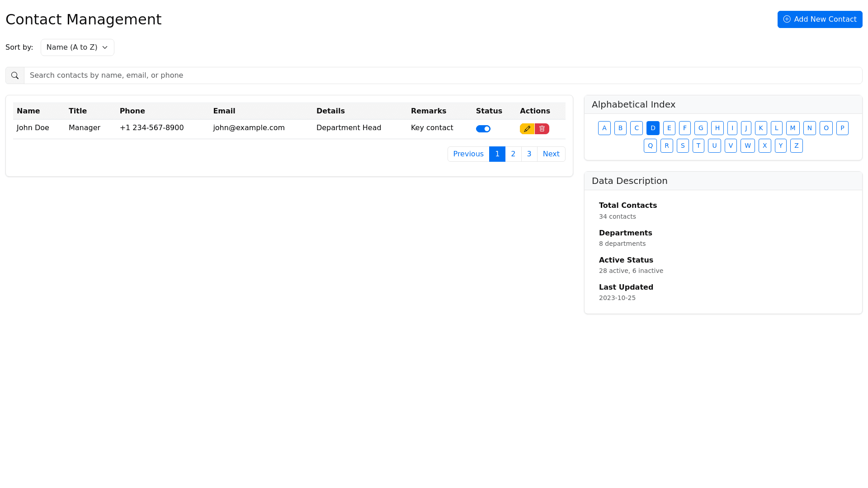This screenshot has width=868, height=488.
Task: Filter contacts by letter W
Action: (747, 145)
